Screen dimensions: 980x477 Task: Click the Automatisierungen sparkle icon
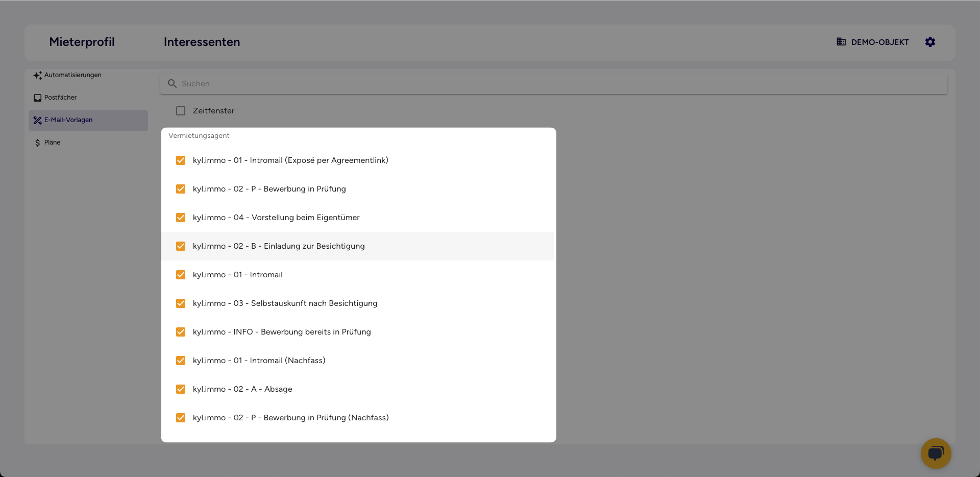(37, 75)
